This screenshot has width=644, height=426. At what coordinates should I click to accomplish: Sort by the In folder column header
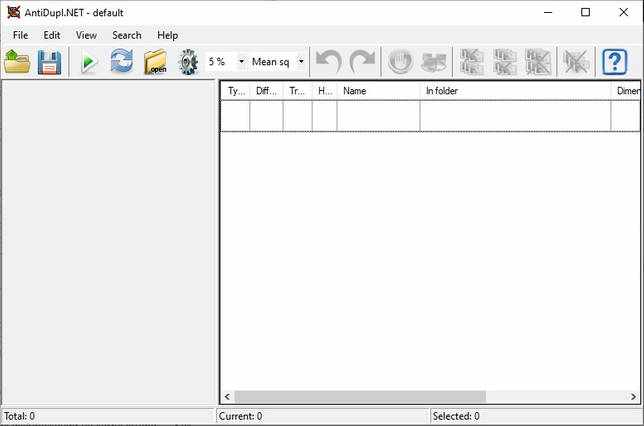coord(515,91)
